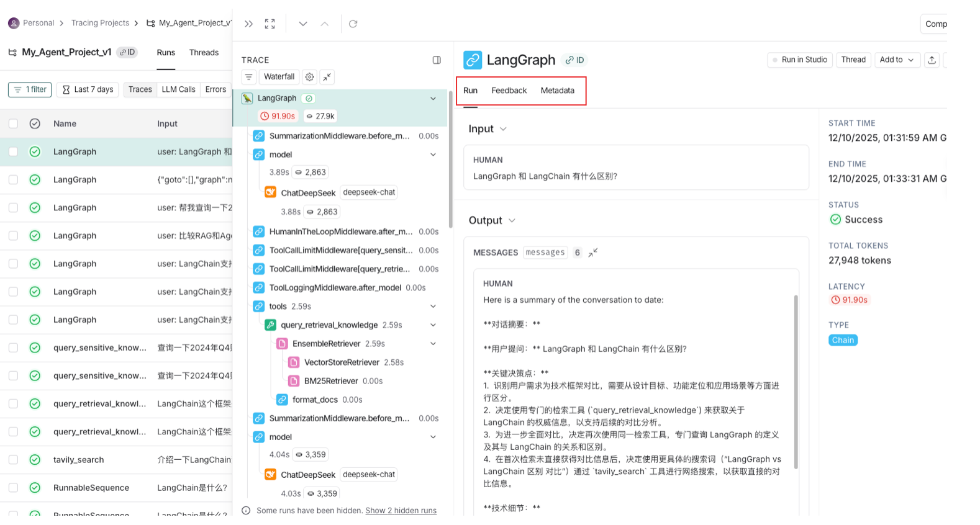The image size is (980, 525).
Task: Open the Threads tab
Action: pos(204,53)
